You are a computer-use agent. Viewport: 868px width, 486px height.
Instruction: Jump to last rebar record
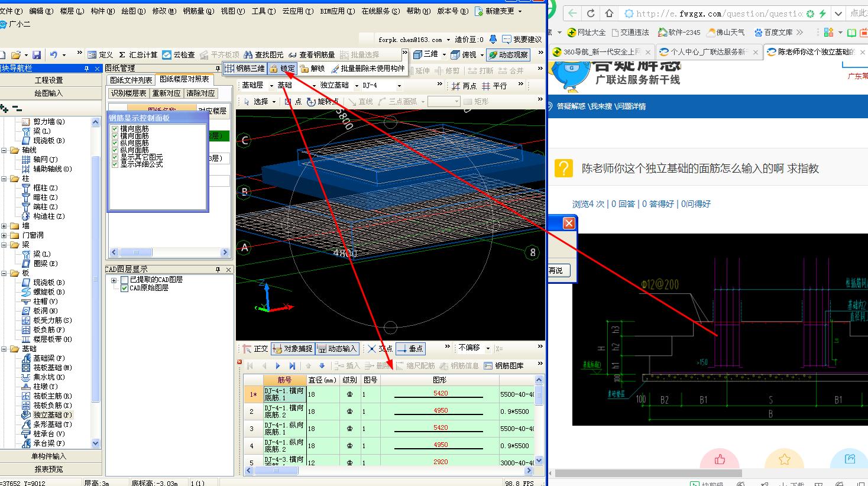click(x=292, y=366)
